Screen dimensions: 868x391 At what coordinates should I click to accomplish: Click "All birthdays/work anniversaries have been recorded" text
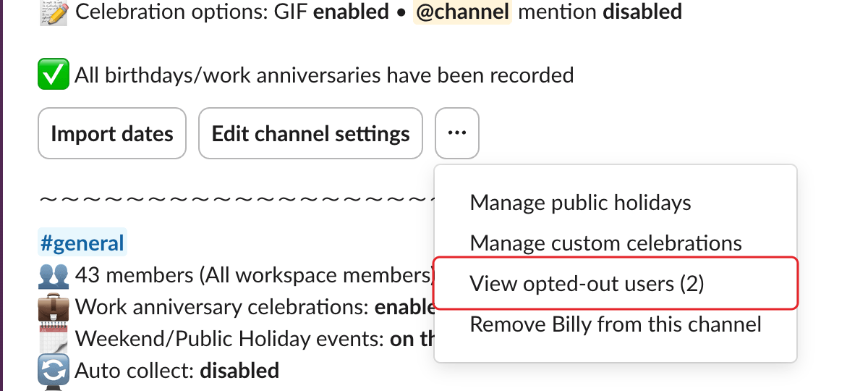pos(324,75)
